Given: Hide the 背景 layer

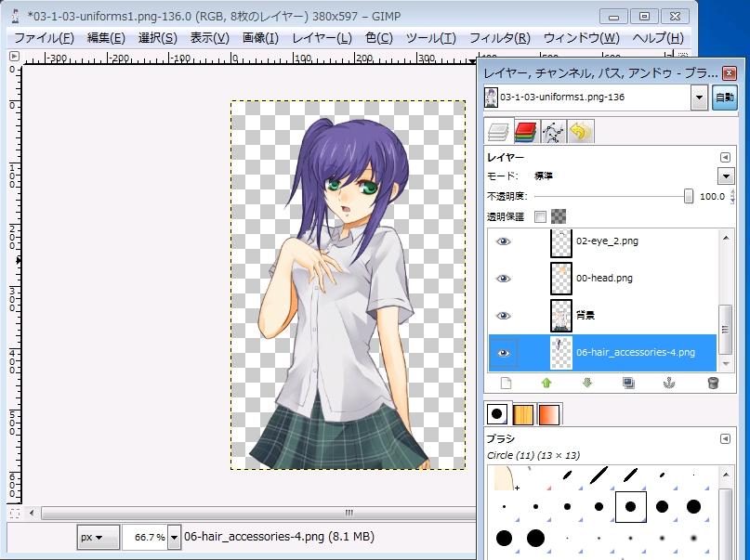Looking at the screenshot, I should (x=503, y=316).
